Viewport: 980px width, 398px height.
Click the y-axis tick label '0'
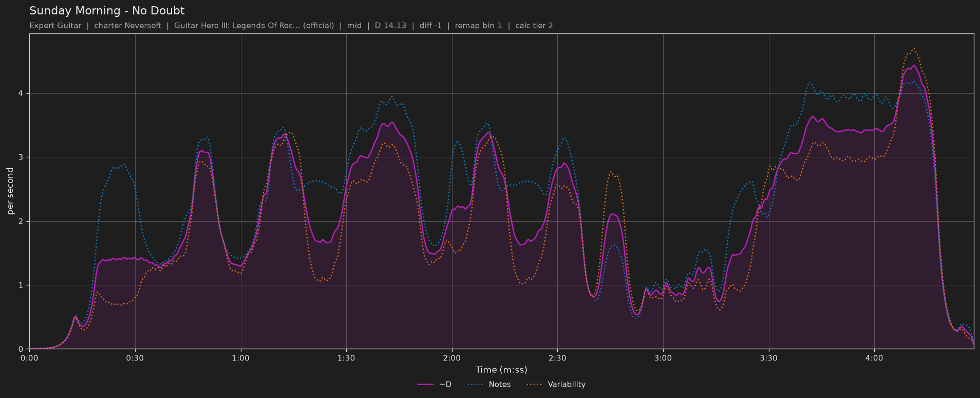tap(21, 349)
